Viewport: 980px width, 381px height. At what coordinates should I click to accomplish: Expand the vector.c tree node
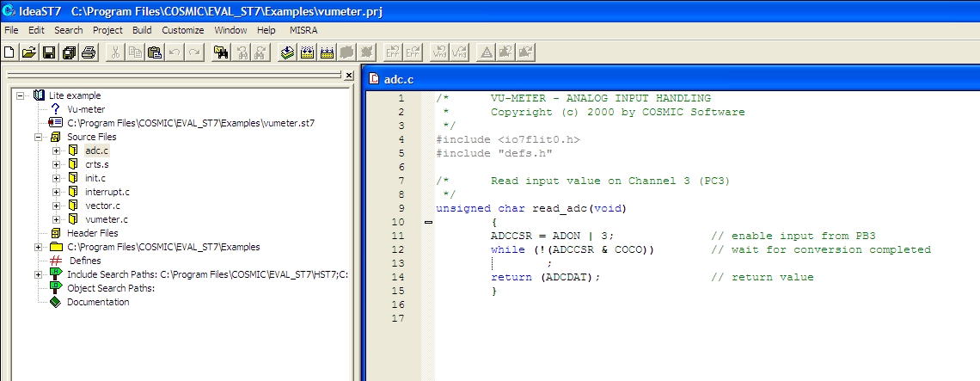56,206
